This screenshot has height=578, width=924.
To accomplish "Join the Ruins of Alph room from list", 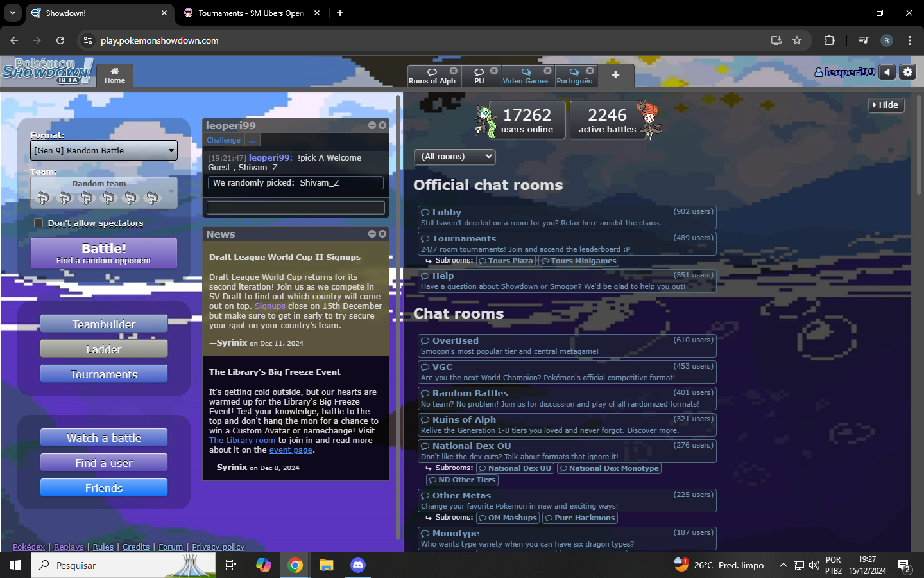I will pos(567,425).
